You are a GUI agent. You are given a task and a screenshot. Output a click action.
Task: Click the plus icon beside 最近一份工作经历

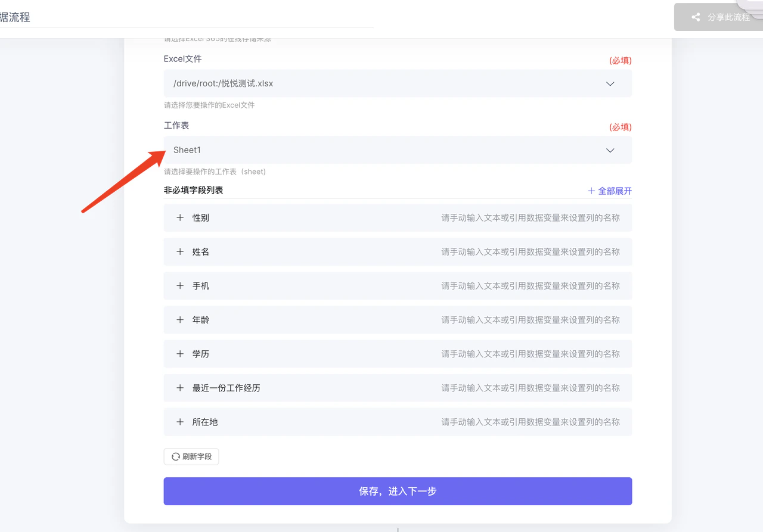(x=180, y=388)
